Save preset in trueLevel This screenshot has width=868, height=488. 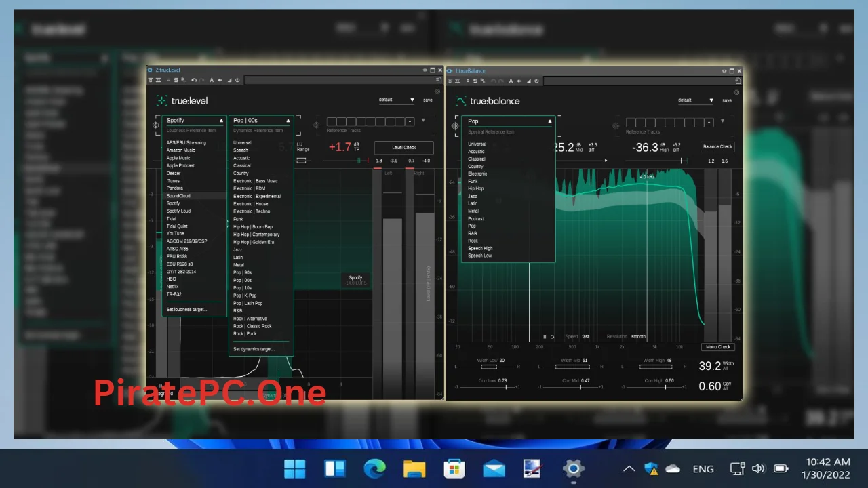(428, 100)
